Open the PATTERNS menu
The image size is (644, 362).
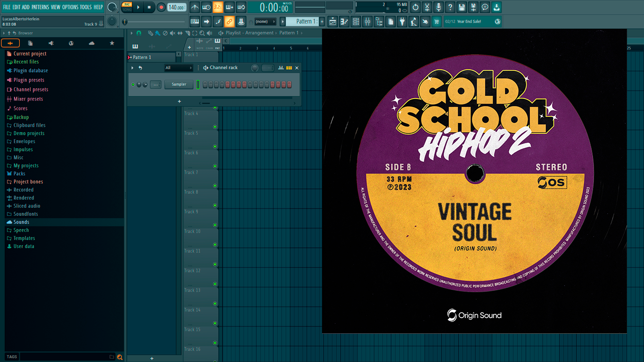(40, 7)
